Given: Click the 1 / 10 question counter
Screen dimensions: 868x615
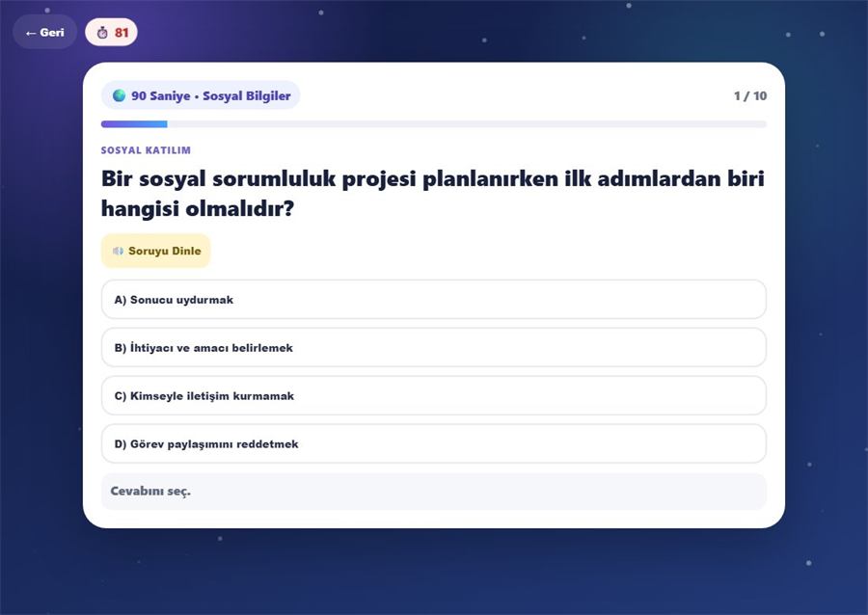Looking at the screenshot, I should (x=750, y=96).
